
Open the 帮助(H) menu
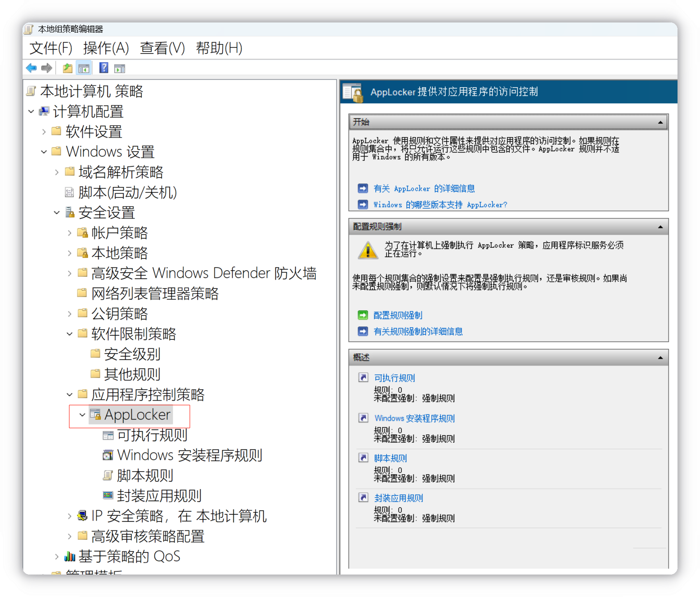tap(219, 48)
